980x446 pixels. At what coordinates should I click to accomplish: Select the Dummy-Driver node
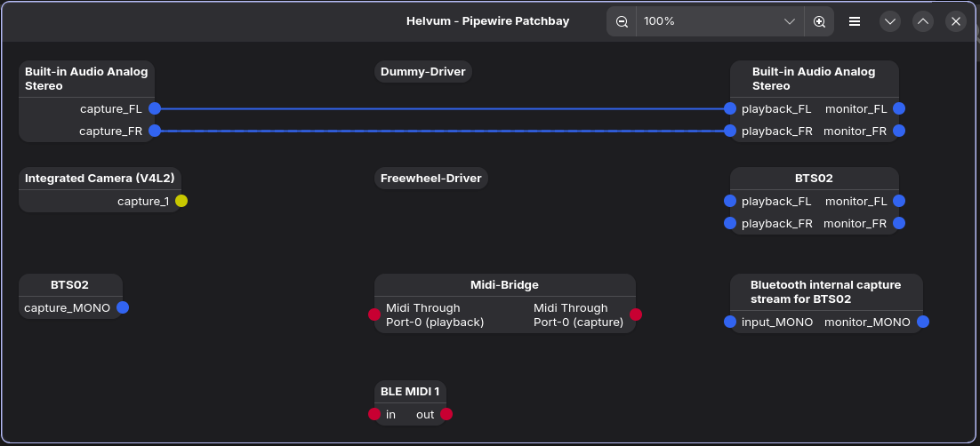point(422,72)
